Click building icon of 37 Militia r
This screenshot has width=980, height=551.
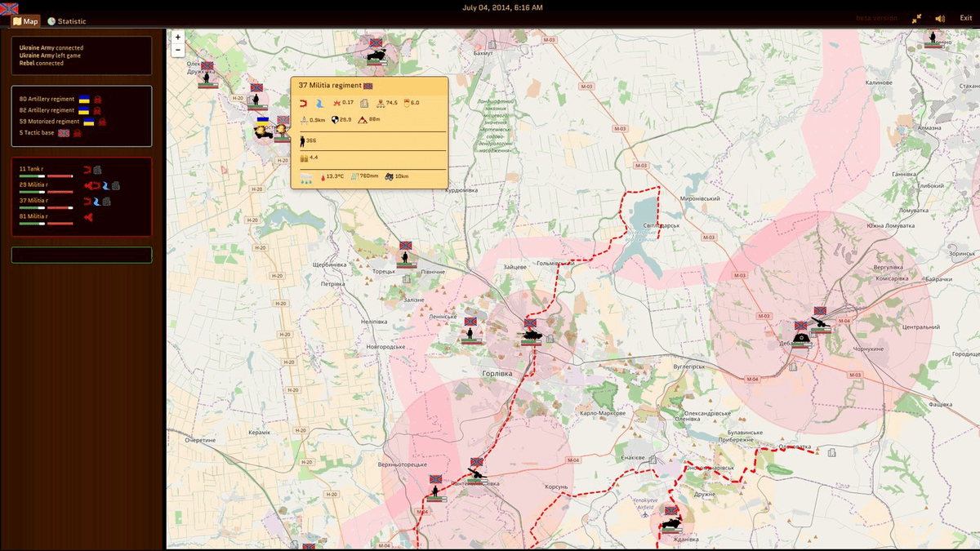click(x=107, y=201)
